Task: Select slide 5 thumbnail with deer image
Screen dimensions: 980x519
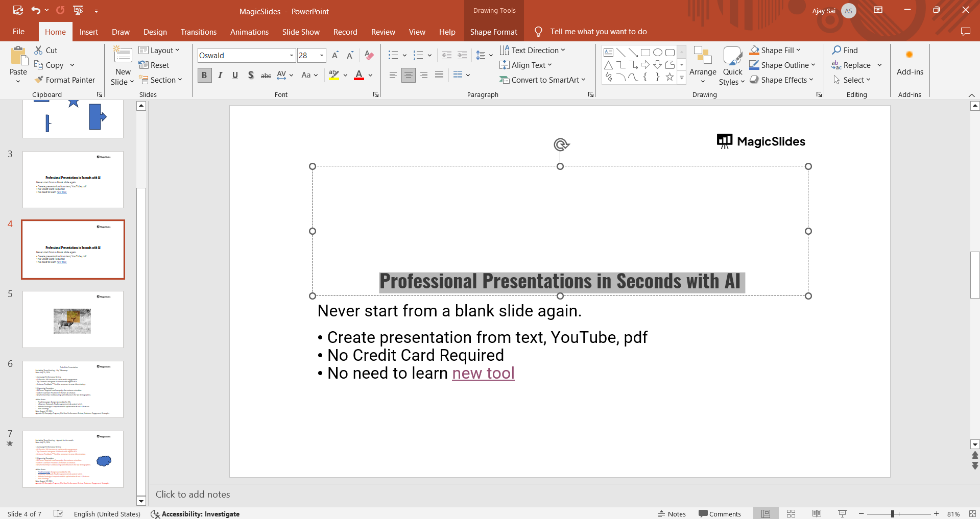Action: tap(73, 319)
